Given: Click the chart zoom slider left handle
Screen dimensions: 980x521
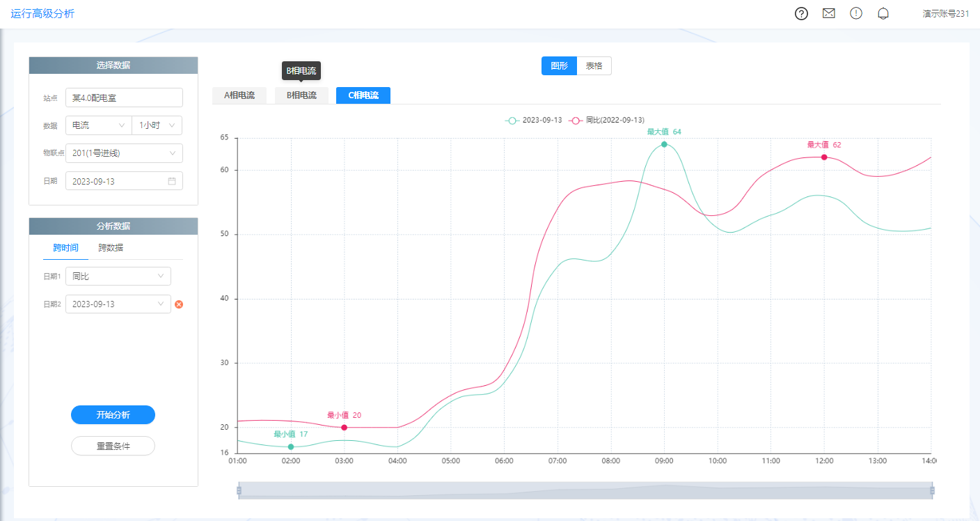Looking at the screenshot, I should [239, 490].
